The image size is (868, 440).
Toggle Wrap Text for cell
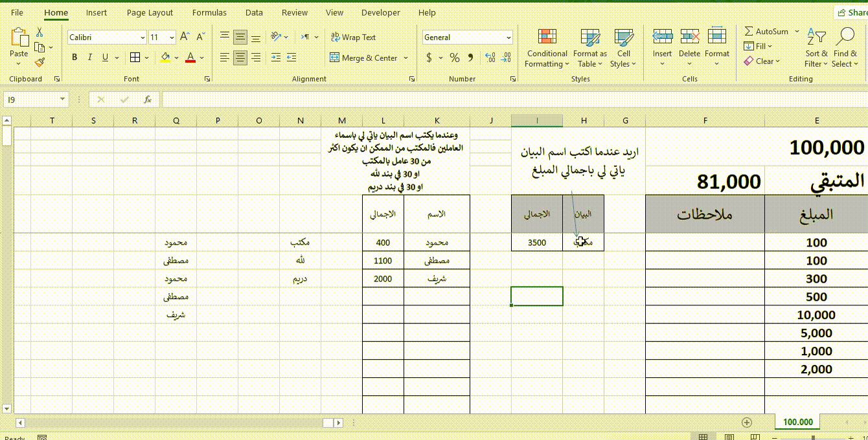coord(353,38)
